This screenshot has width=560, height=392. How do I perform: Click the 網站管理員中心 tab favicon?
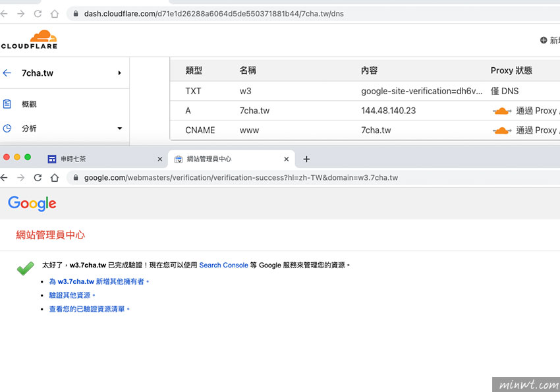tap(179, 159)
